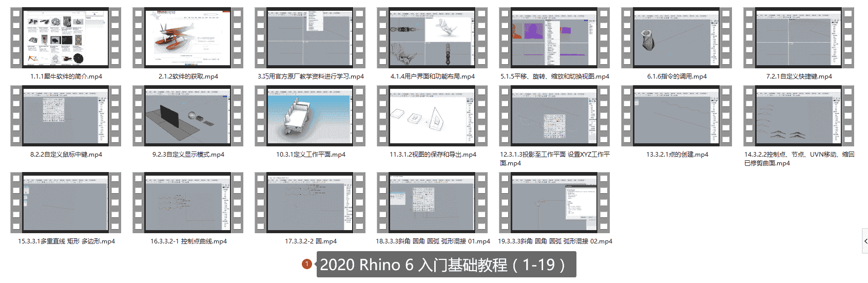Open thumbnail 5.1.5平移、旋转、缩放和切换视图
Screen dimensions: 868x283
(x=554, y=37)
